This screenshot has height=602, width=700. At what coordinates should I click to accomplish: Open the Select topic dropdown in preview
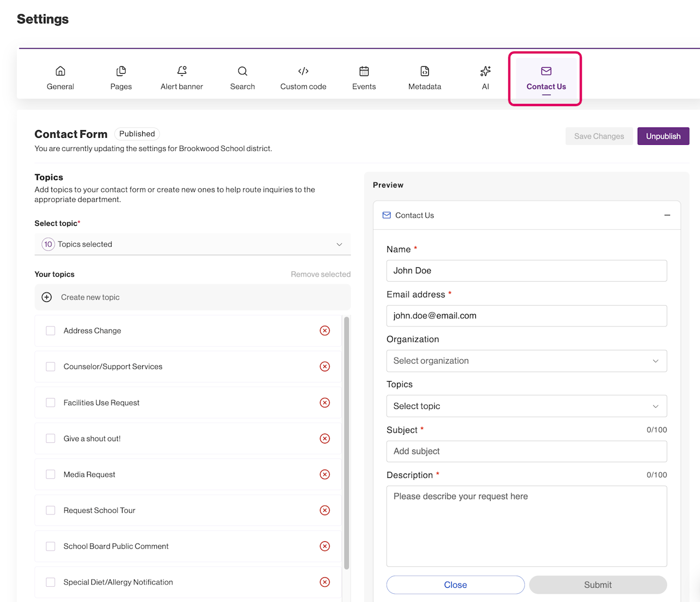(x=526, y=406)
